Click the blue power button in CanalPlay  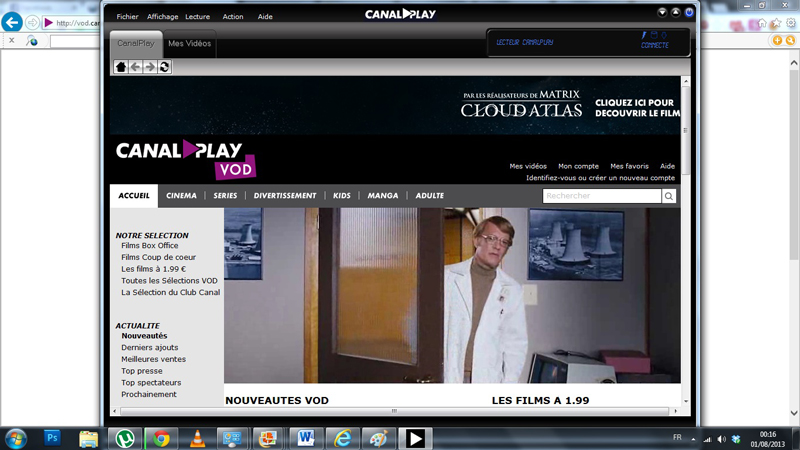(689, 13)
